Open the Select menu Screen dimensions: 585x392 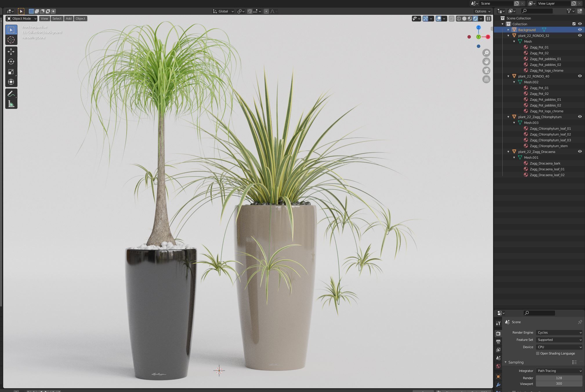click(57, 19)
